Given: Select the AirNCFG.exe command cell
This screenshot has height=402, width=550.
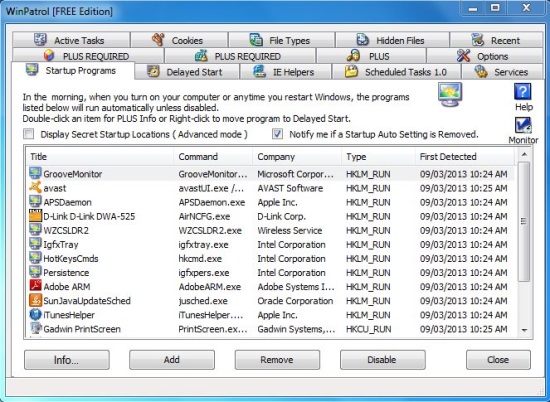Looking at the screenshot, I should coord(204,216).
